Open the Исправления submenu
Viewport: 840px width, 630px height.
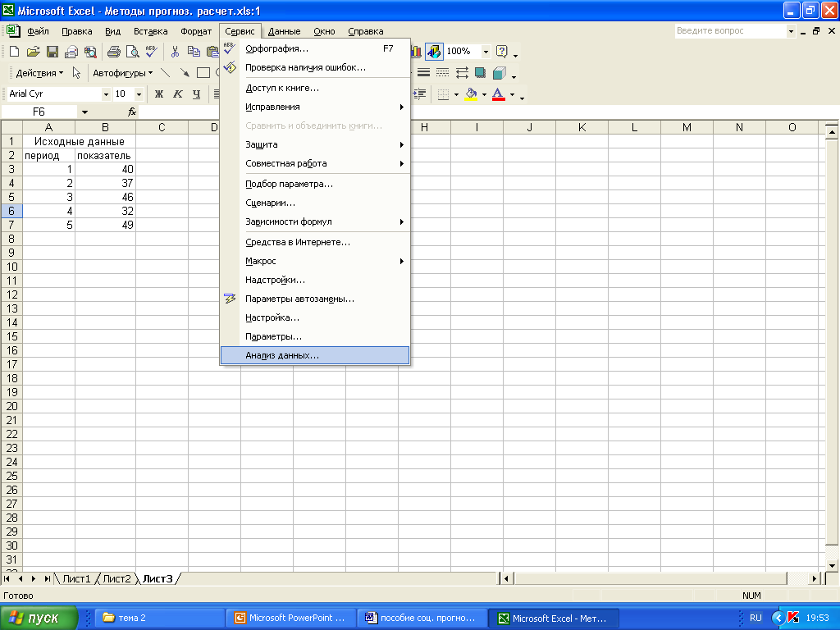(x=315, y=107)
